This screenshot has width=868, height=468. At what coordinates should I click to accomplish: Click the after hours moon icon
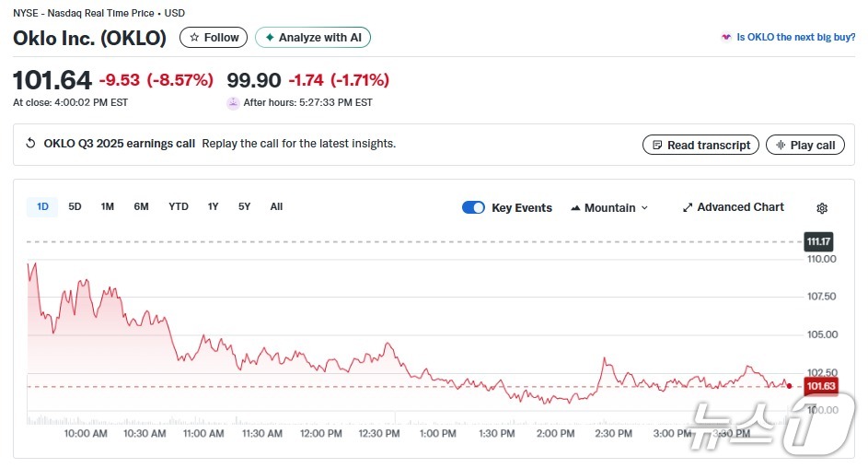(x=233, y=103)
